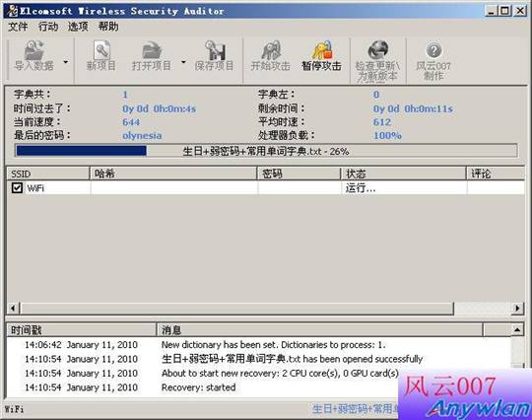Open the 帮助 menu
Image resolution: width=532 pixels, height=420 pixels.
(x=108, y=27)
